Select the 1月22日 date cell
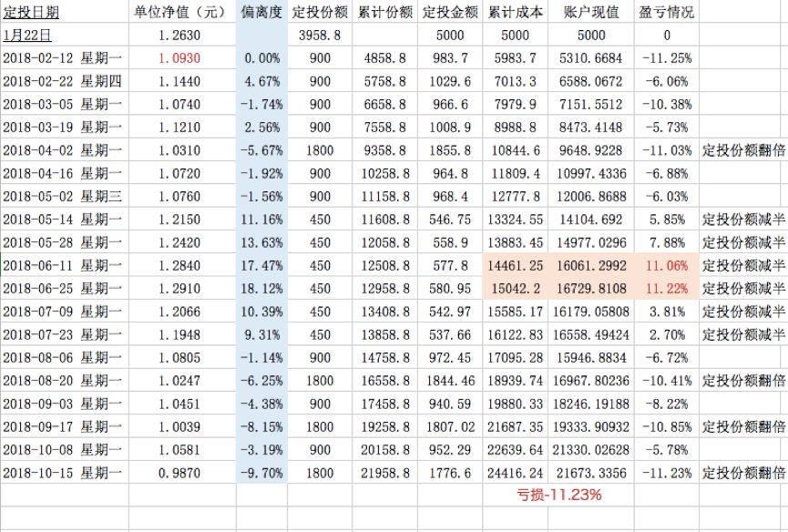Viewport: 788px width, 532px height. tap(26, 34)
